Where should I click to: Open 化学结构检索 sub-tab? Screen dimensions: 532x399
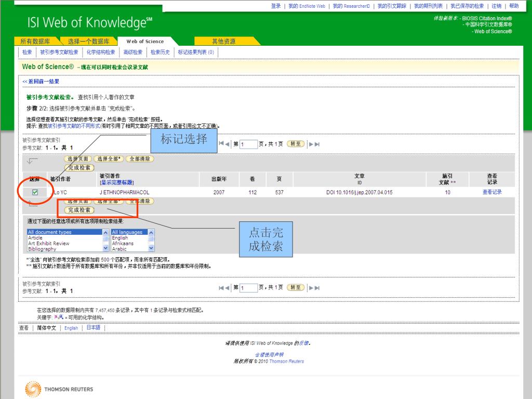tap(101, 52)
